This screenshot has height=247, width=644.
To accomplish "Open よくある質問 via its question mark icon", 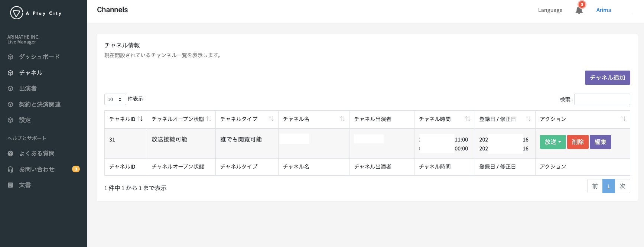I will coord(10,153).
